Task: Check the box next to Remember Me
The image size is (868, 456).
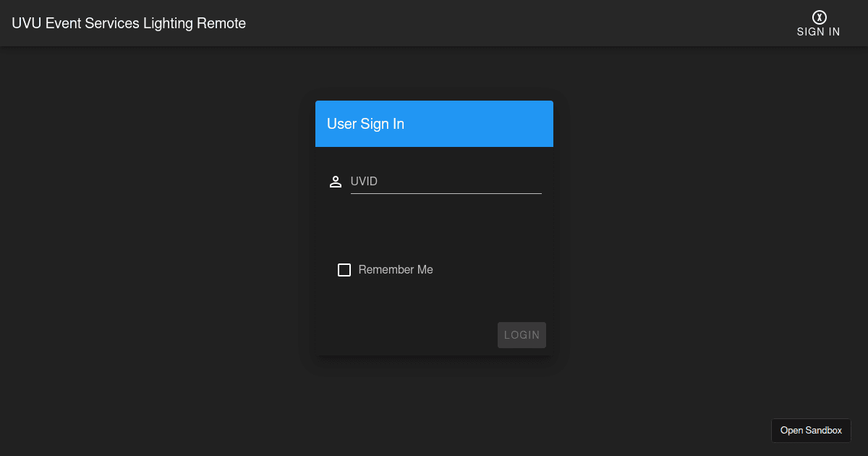Action: (x=344, y=269)
